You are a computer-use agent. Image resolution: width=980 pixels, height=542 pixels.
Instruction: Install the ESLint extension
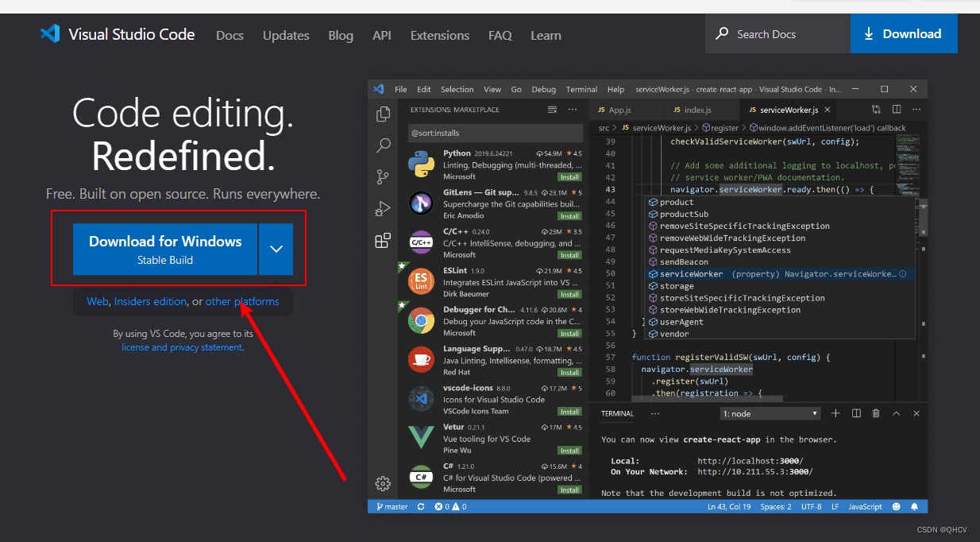pos(569,294)
